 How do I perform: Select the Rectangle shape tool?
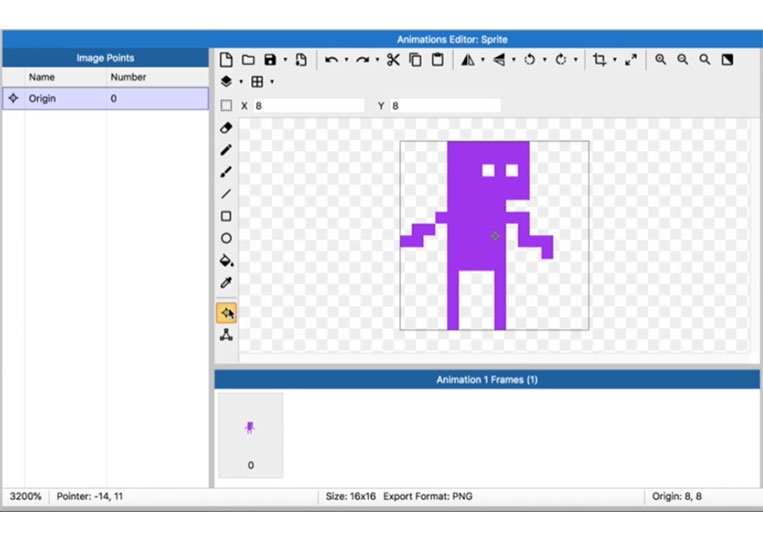(x=226, y=216)
